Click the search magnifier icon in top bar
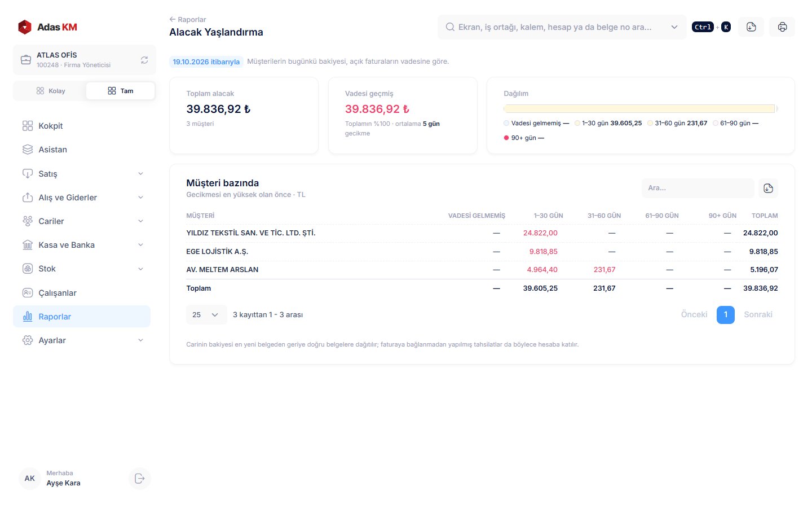The width and height of the screenshot is (812, 508). coord(450,27)
